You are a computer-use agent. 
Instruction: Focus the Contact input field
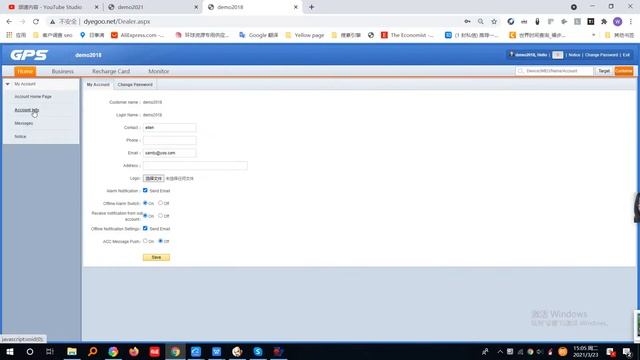point(169,127)
